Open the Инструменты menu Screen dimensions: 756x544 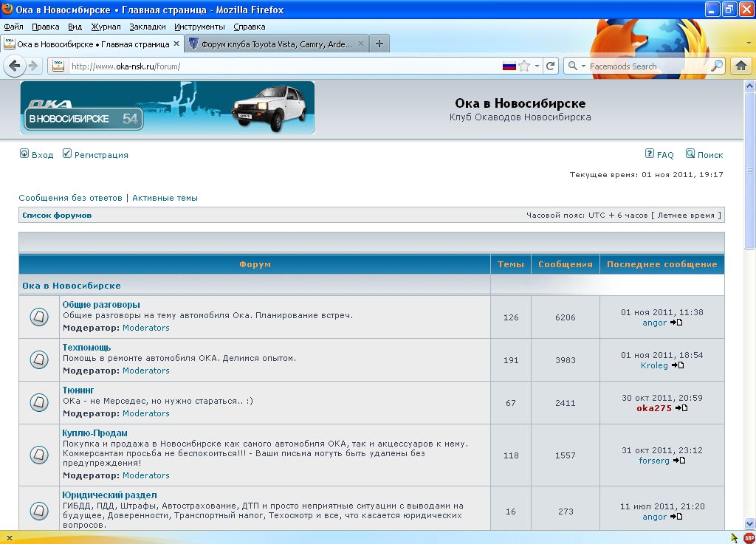199,27
